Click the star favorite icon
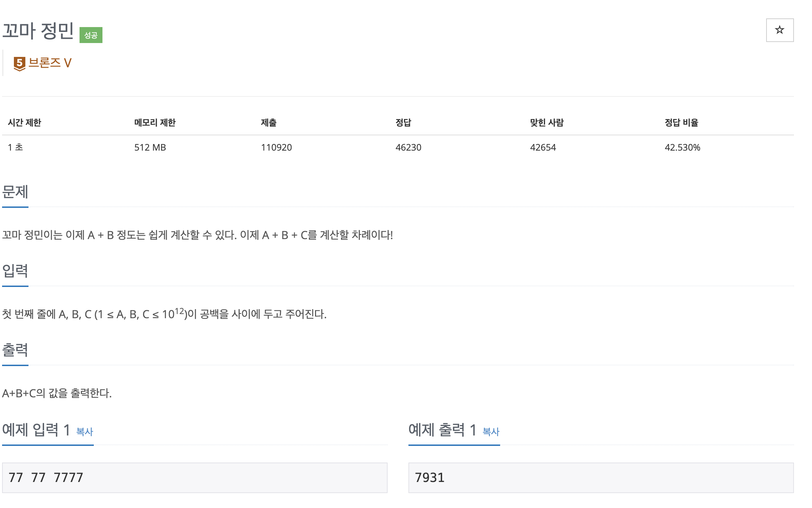812x508 pixels. coord(779,30)
